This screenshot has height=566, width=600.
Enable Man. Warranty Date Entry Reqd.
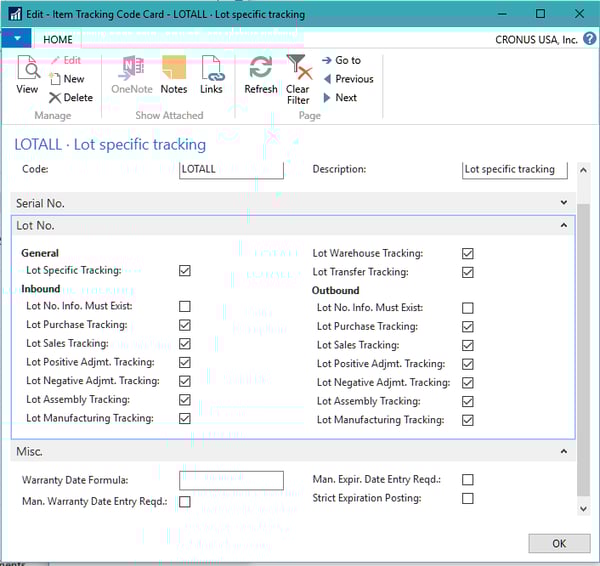click(185, 501)
